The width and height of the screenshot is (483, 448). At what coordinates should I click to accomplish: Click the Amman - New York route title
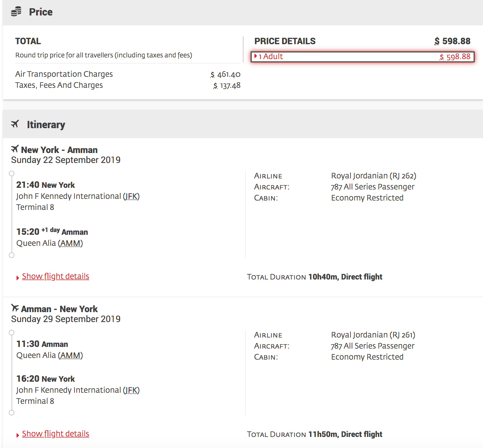point(59,309)
